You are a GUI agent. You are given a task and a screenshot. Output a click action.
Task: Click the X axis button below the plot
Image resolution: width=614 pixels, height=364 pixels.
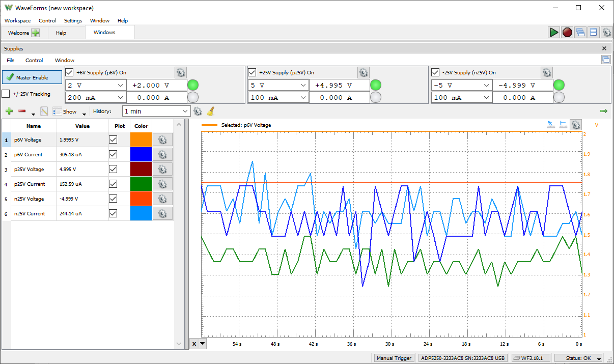(x=194, y=344)
